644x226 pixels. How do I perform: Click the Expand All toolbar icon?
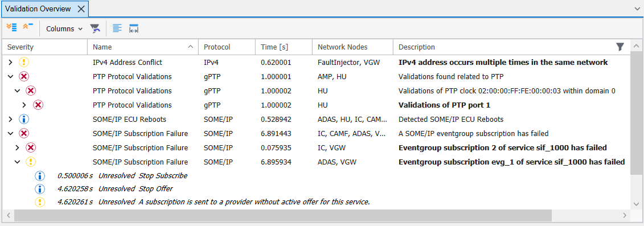[11, 28]
